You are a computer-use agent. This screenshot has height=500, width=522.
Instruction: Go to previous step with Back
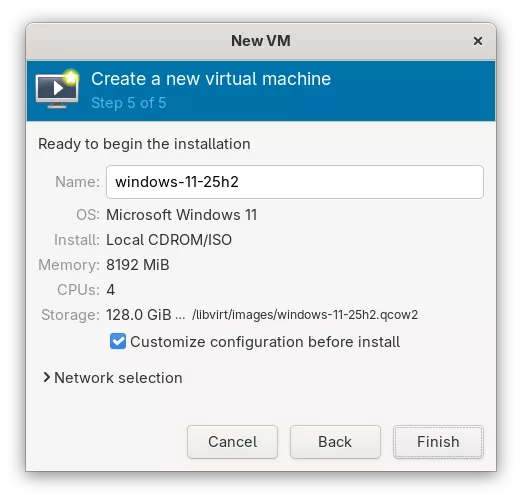click(x=335, y=442)
